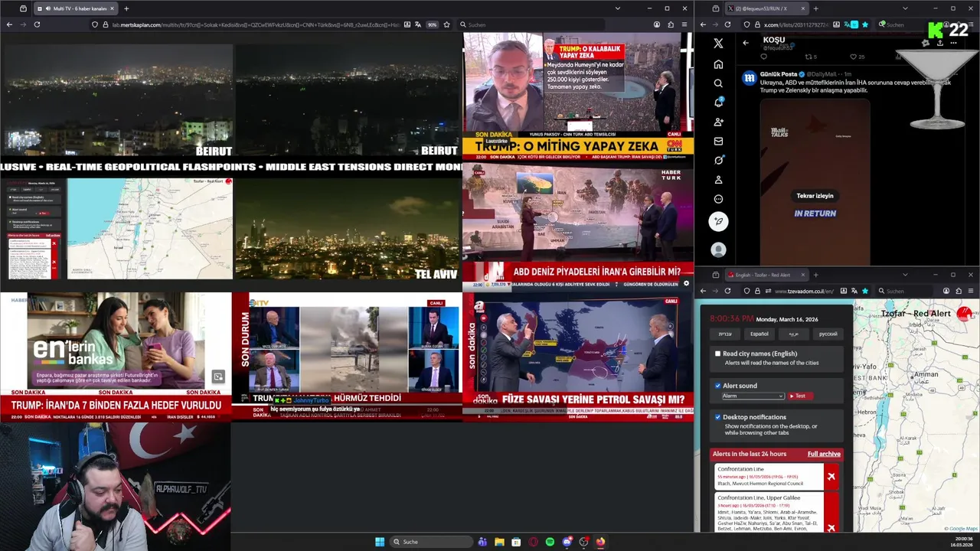Screen dimensions: 980x551
Task: Open Günlük Posta tweet author name
Action: pos(779,74)
